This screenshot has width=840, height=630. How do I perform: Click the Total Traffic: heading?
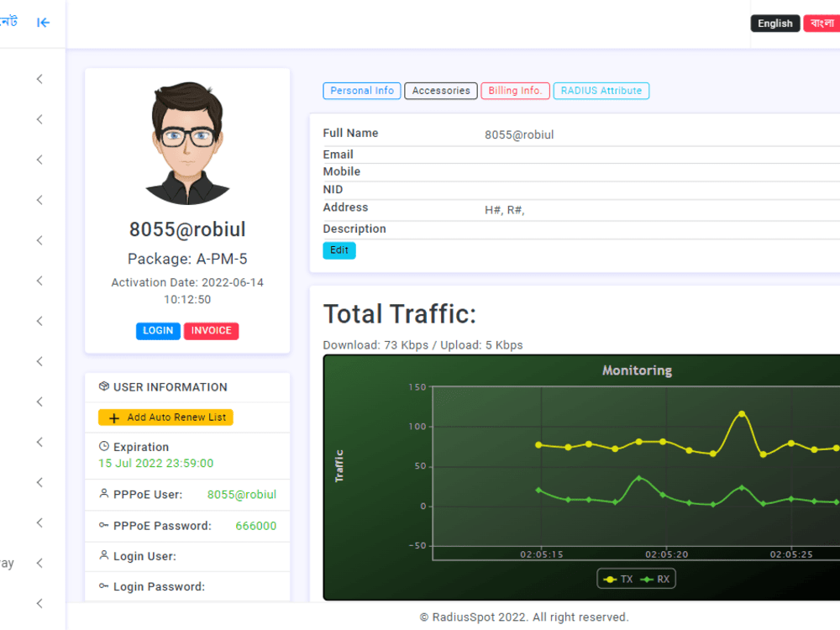[x=400, y=314]
